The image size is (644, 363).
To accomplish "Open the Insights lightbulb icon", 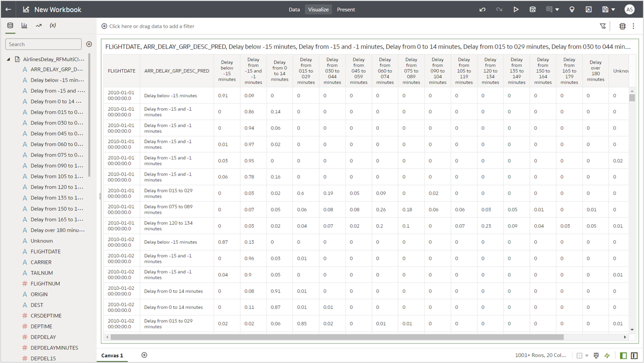I will 572,10.
